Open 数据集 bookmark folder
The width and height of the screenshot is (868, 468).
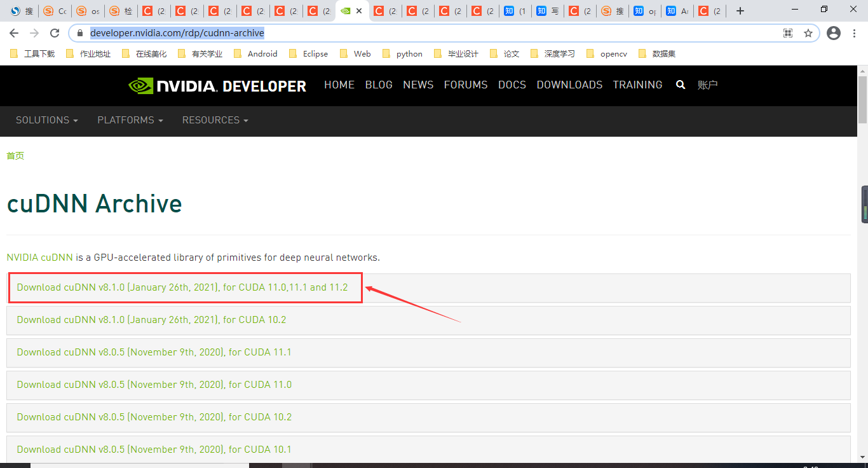657,54
